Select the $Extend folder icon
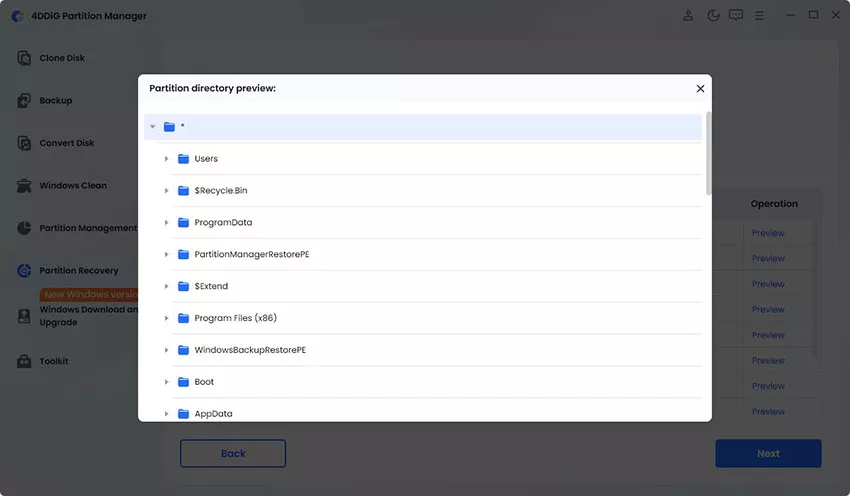The image size is (850, 496). click(x=183, y=286)
